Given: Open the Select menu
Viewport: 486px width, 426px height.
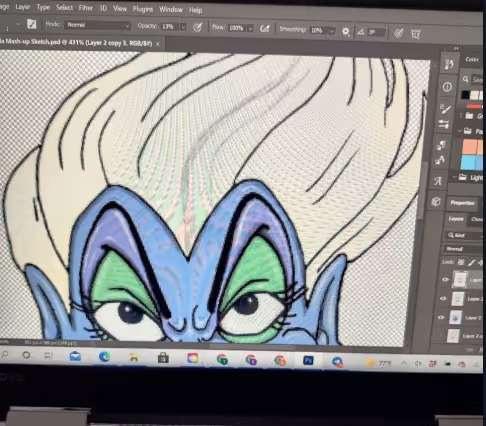Looking at the screenshot, I should point(64,7).
